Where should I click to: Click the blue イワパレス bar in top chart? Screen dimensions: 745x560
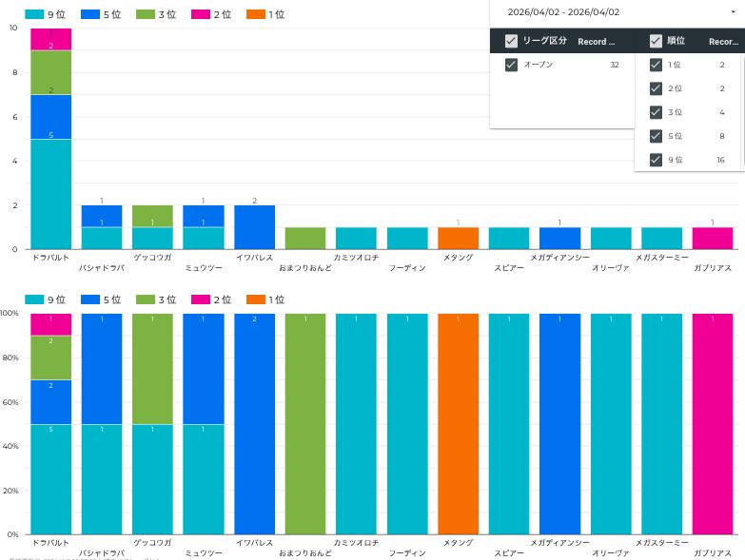click(254, 226)
